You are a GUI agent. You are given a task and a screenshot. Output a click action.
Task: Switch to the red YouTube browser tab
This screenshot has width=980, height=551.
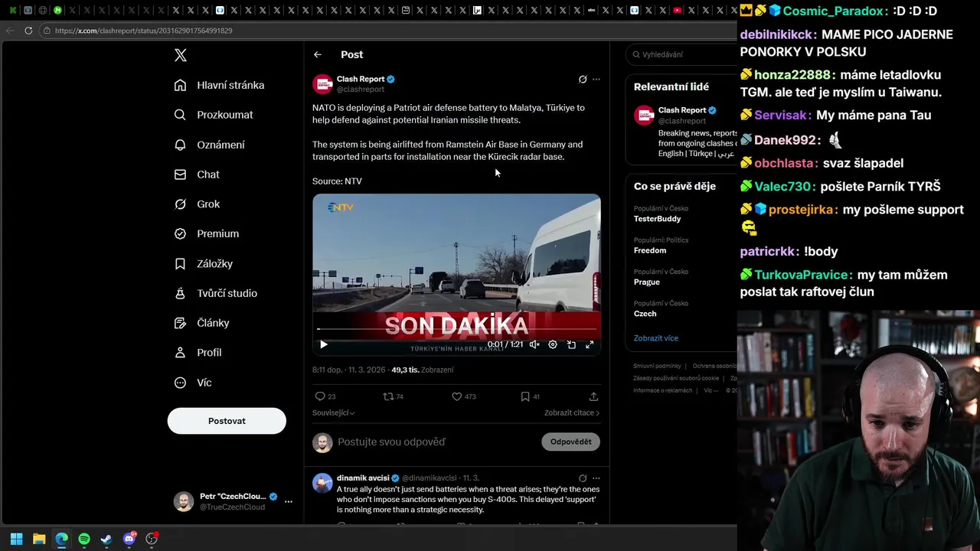[x=678, y=10]
